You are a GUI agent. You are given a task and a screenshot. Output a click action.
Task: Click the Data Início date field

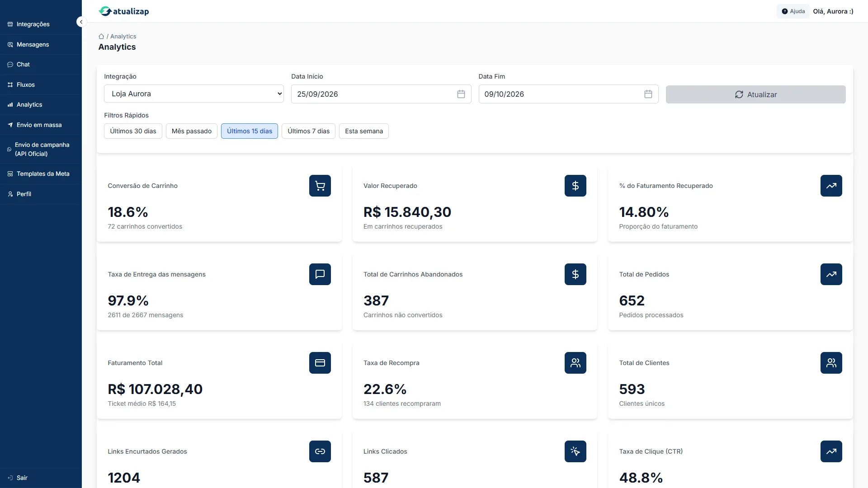pos(381,94)
